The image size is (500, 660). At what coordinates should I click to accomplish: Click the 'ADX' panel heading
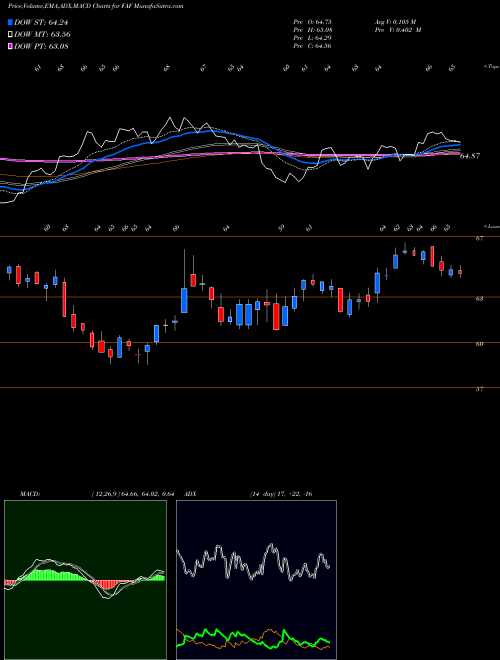tap(191, 494)
